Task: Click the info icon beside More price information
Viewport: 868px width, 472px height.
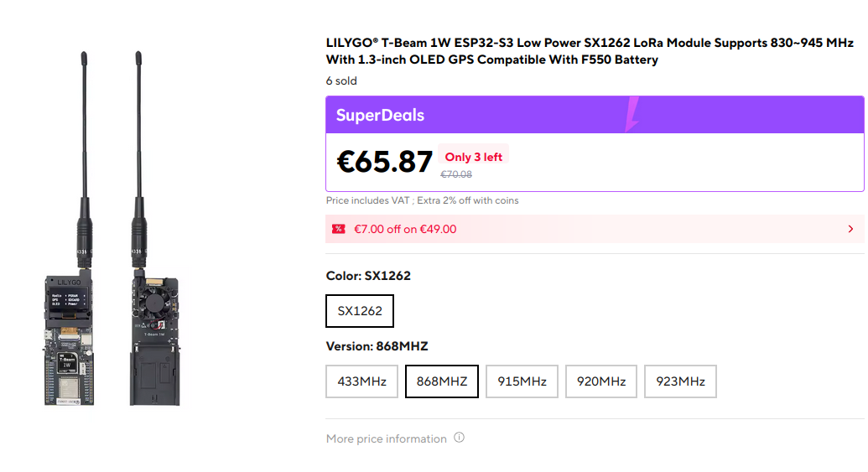Action: (x=459, y=438)
